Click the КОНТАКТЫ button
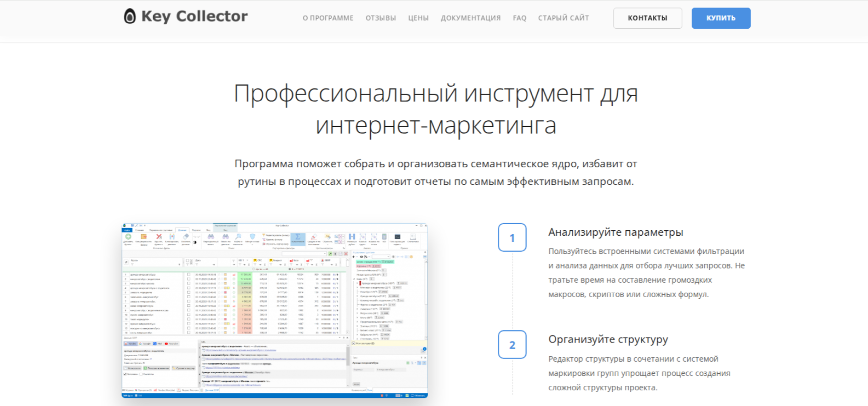Viewport: 868px width, 406px height. tap(647, 18)
